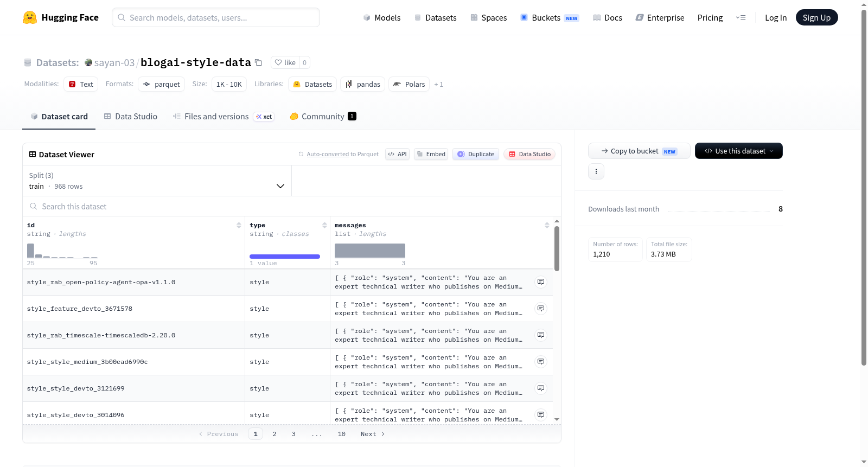Open Buckets in top navigation

pos(550,18)
